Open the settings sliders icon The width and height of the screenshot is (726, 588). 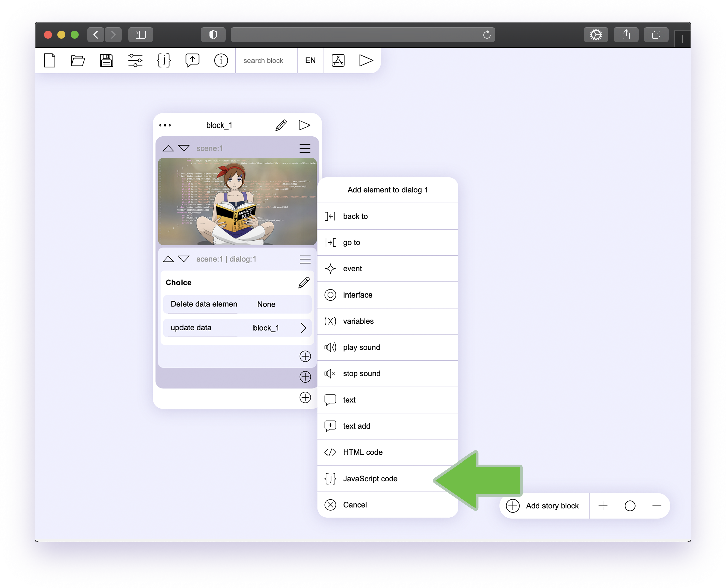click(135, 61)
